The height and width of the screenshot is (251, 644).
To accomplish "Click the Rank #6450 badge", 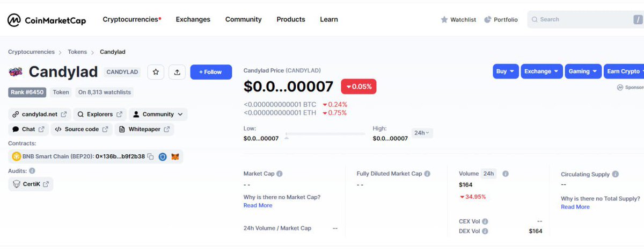I will pyautogui.click(x=28, y=92).
